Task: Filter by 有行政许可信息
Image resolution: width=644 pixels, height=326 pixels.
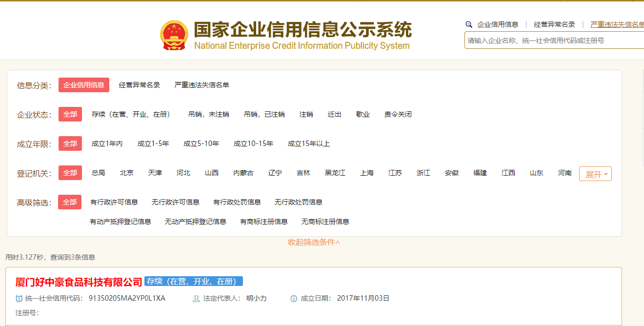Action: pyautogui.click(x=114, y=202)
